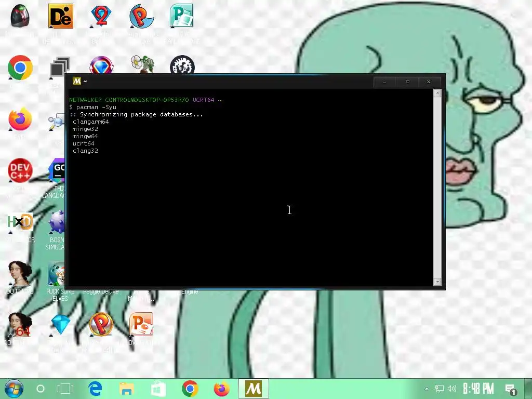Select the gray stacked squares desktop icon

[x=60, y=67]
